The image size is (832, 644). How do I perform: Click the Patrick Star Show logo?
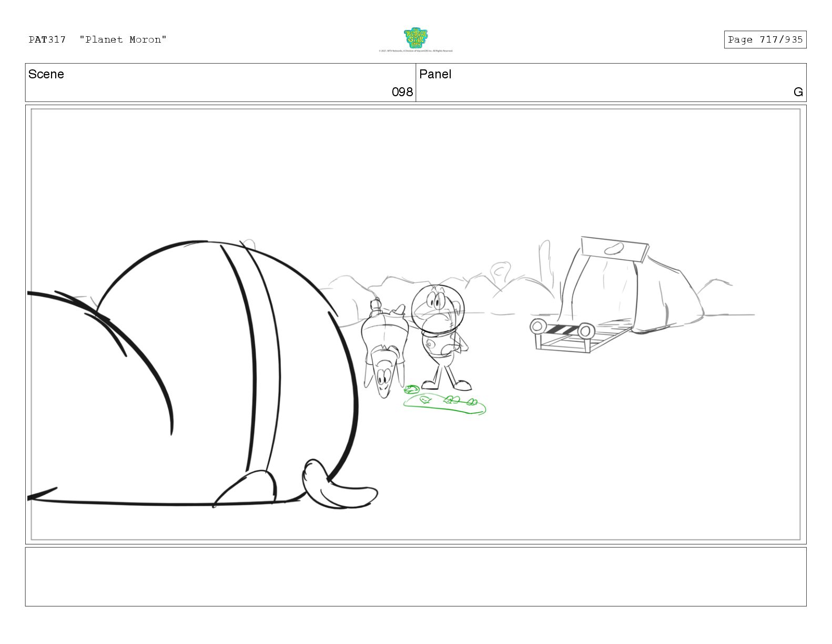coord(415,38)
